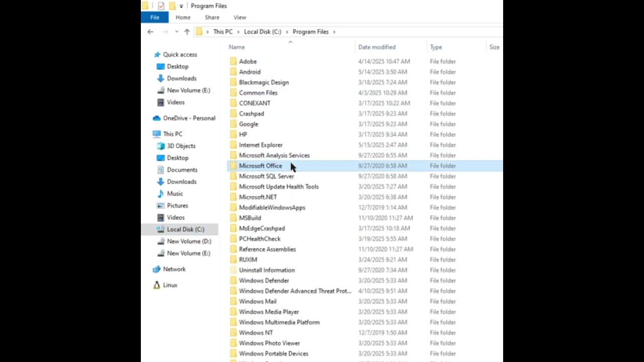Open Pictures in navigation pane
644x362 pixels.
(178, 206)
